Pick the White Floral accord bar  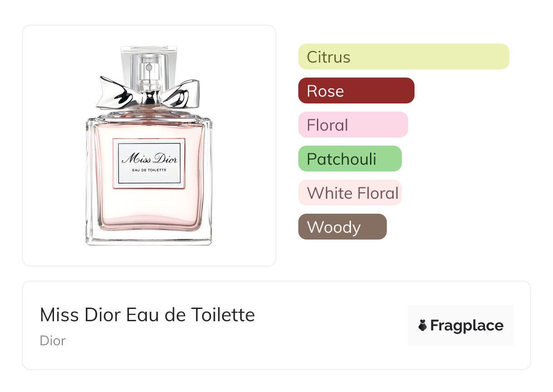coord(350,193)
